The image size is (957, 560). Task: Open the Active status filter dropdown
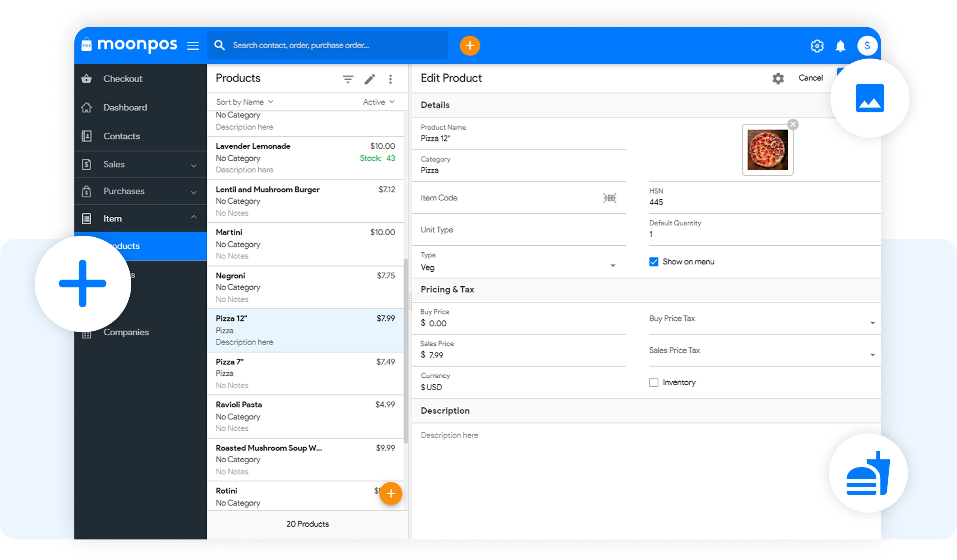(378, 102)
